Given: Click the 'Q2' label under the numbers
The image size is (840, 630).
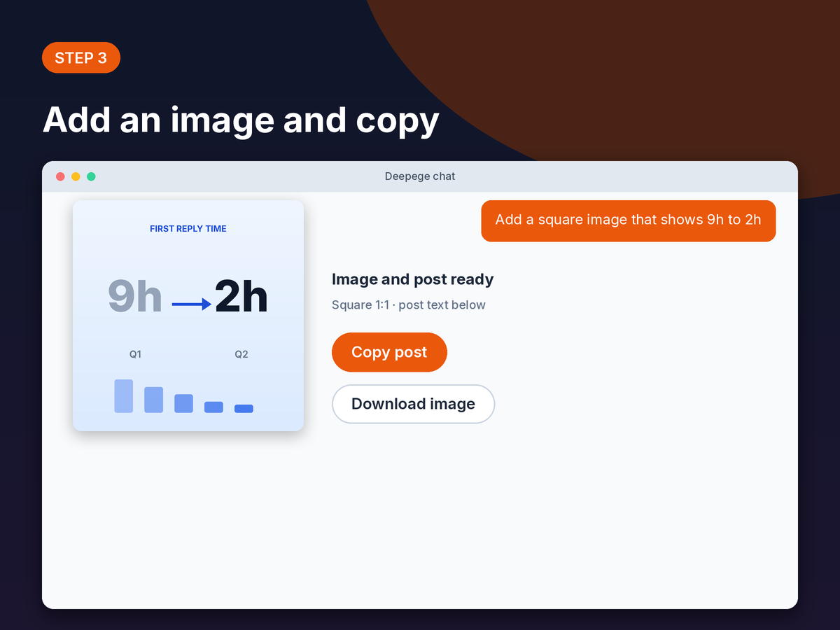Looking at the screenshot, I should point(241,354).
